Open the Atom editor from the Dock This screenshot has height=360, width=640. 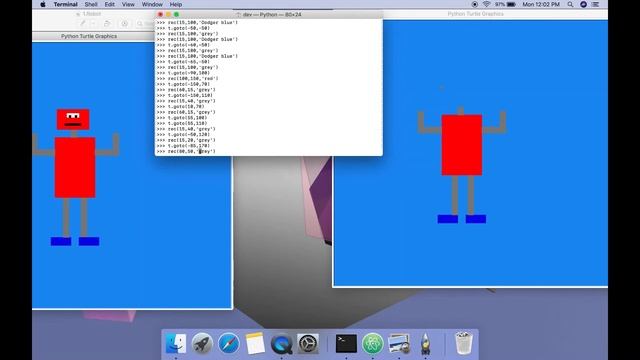(x=373, y=343)
